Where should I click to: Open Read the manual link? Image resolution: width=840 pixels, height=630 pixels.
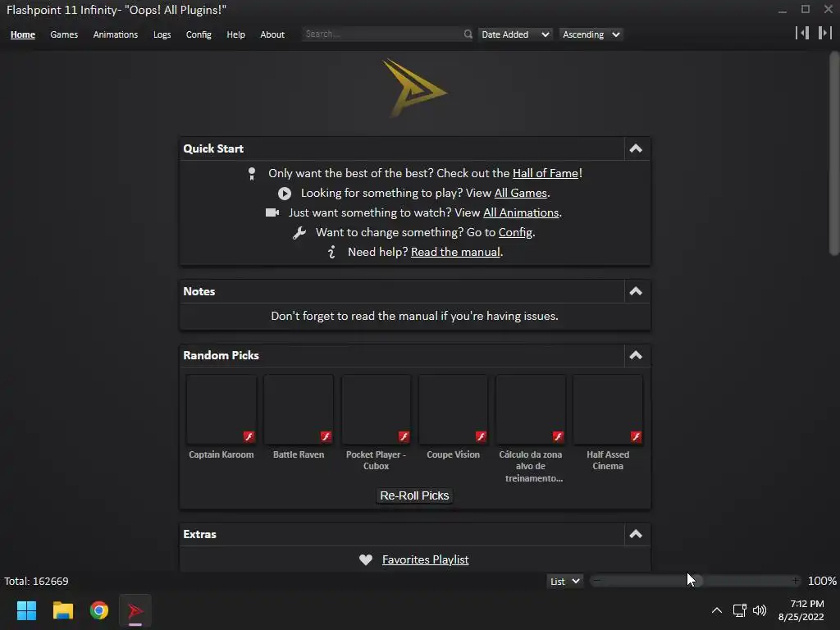click(455, 252)
